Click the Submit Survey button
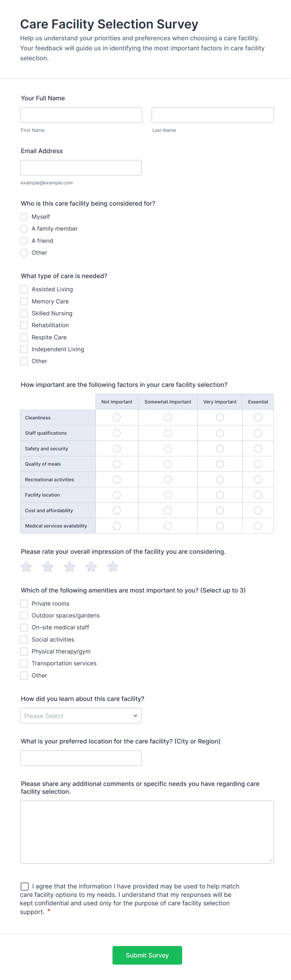The height and width of the screenshot is (980, 291). pos(147,955)
